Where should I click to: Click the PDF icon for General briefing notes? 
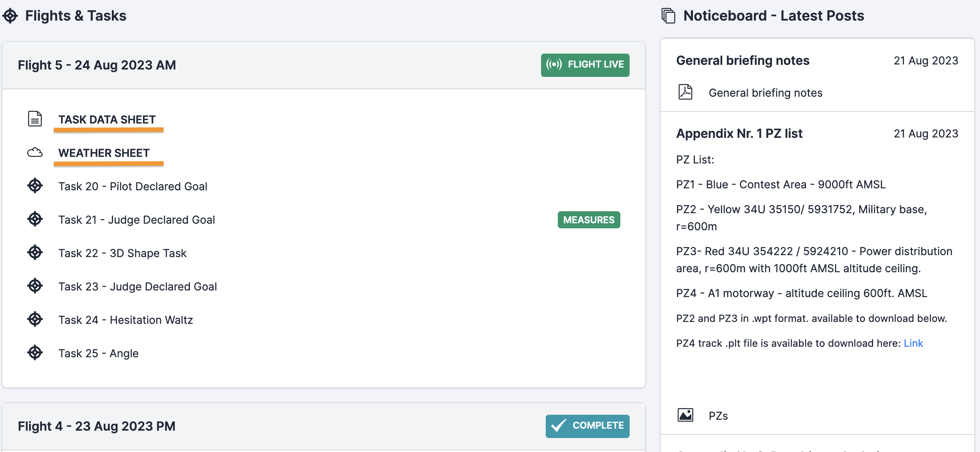(x=686, y=92)
